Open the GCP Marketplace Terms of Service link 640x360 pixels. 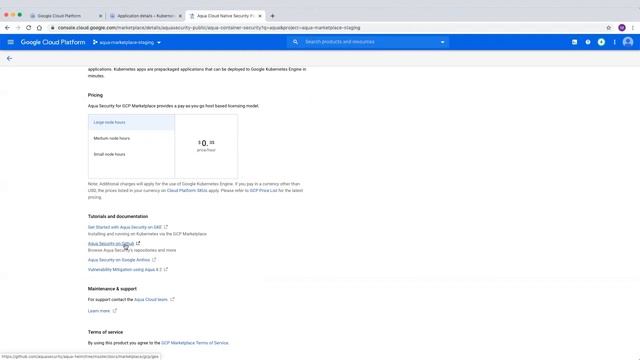[195, 343]
